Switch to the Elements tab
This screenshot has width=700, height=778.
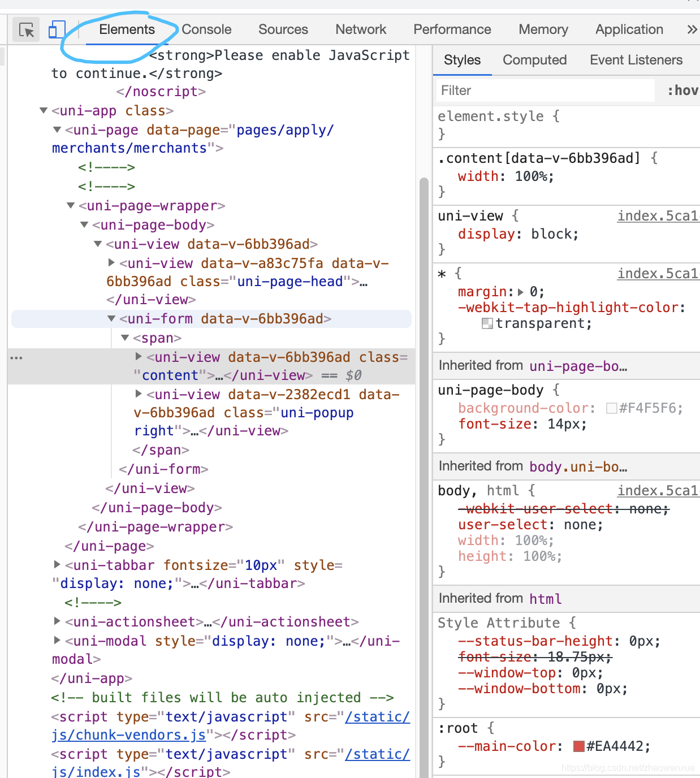point(127,29)
